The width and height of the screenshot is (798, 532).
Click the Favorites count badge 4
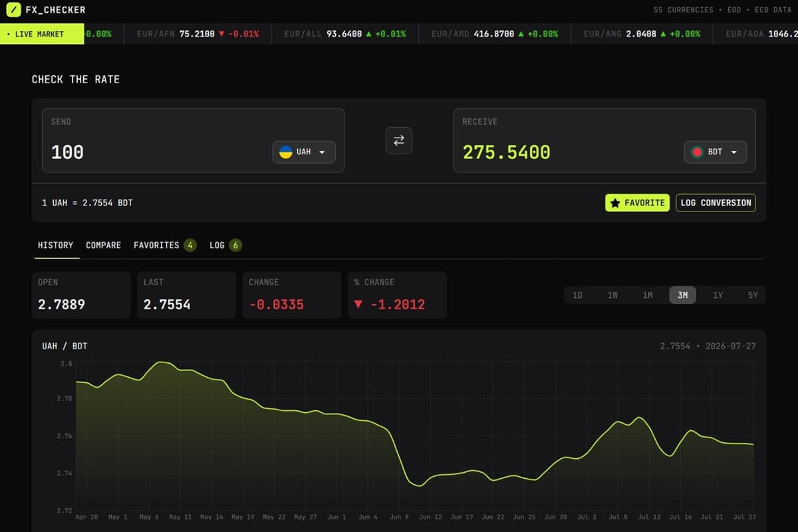(190, 245)
